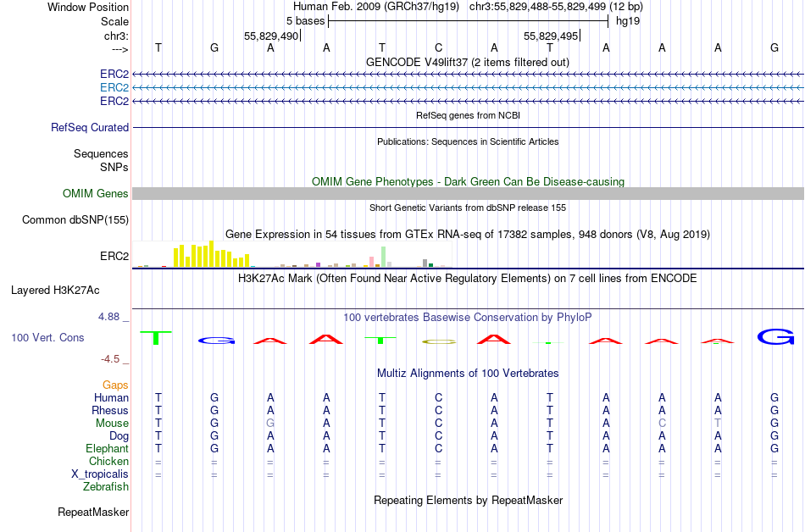Click coordinate label 55,829,495

tap(550, 36)
